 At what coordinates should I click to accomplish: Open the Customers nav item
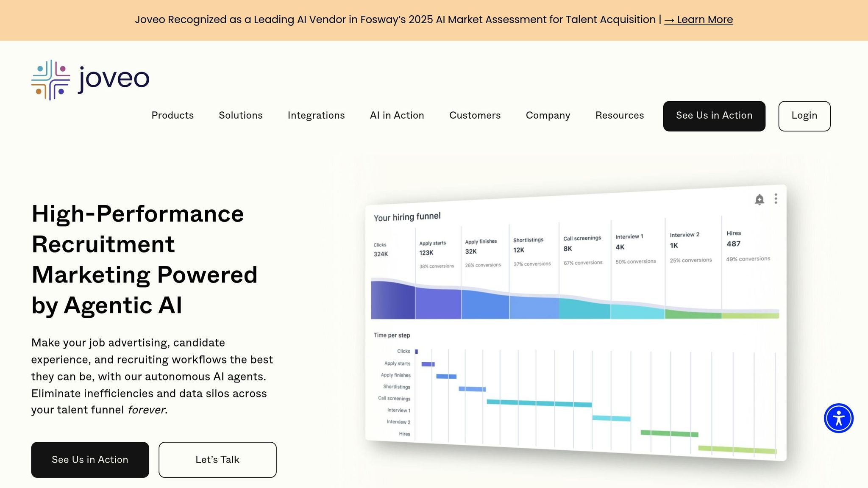(475, 115)
